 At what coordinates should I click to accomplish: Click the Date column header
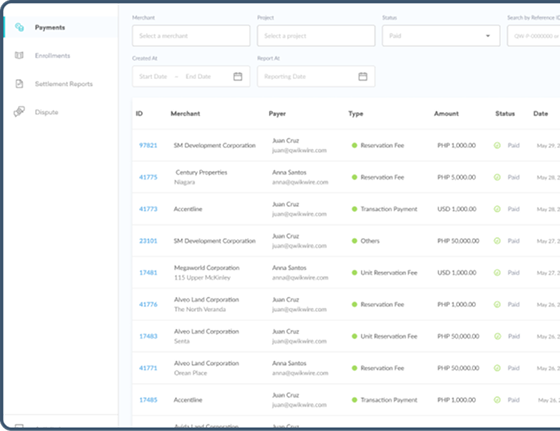pyautogui.click(x=540, y=114)
